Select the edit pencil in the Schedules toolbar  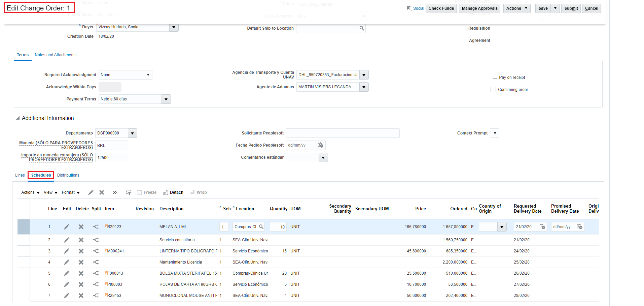point(90,192)
